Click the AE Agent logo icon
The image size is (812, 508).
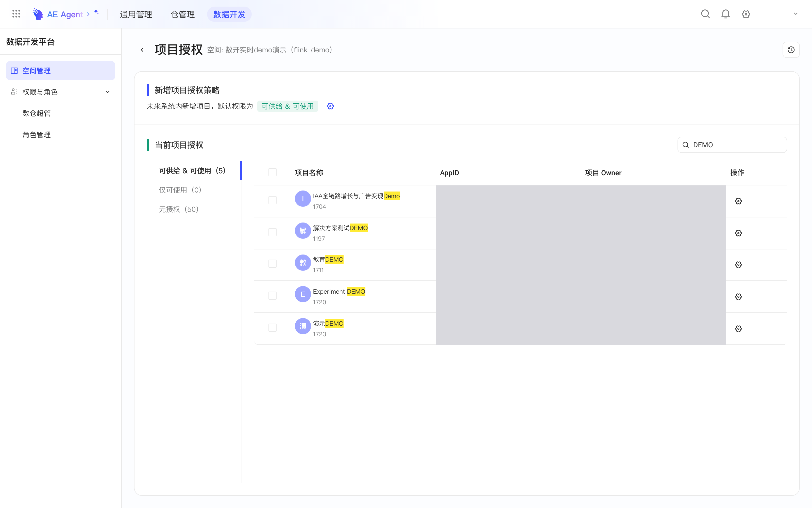[38, 14]
